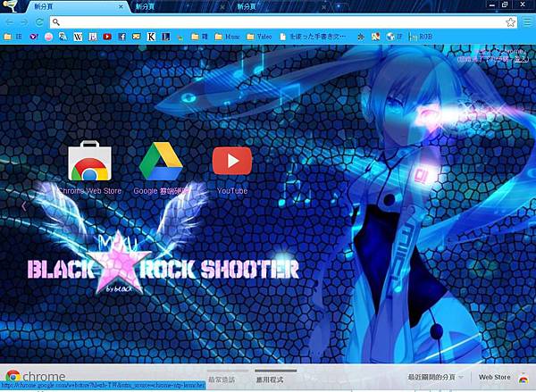This screenshot has height=392, width=536.
Task: Open the Web Store link
Action: click(x=494, y=378)
